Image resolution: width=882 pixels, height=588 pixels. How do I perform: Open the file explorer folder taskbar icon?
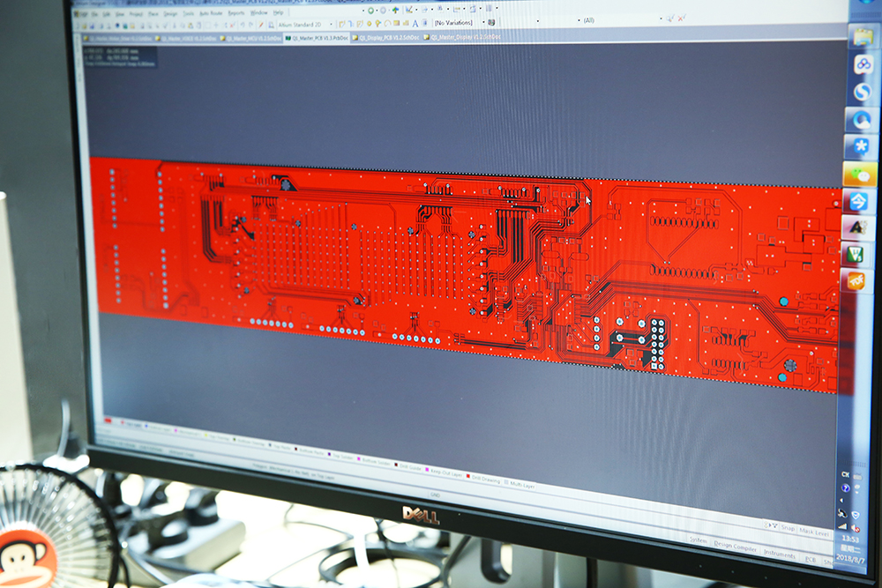[863, 36]
